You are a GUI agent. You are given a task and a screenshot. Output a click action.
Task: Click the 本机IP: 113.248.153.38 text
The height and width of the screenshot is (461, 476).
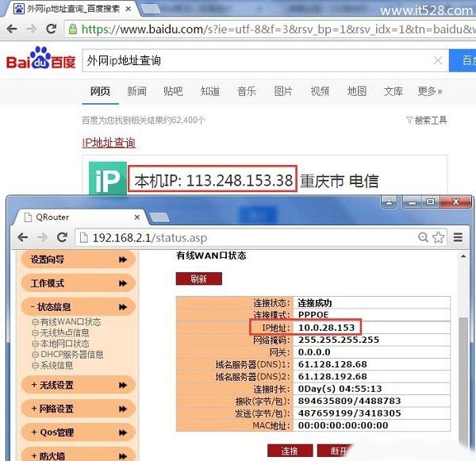pyautogui.click(x=213, y=180)
